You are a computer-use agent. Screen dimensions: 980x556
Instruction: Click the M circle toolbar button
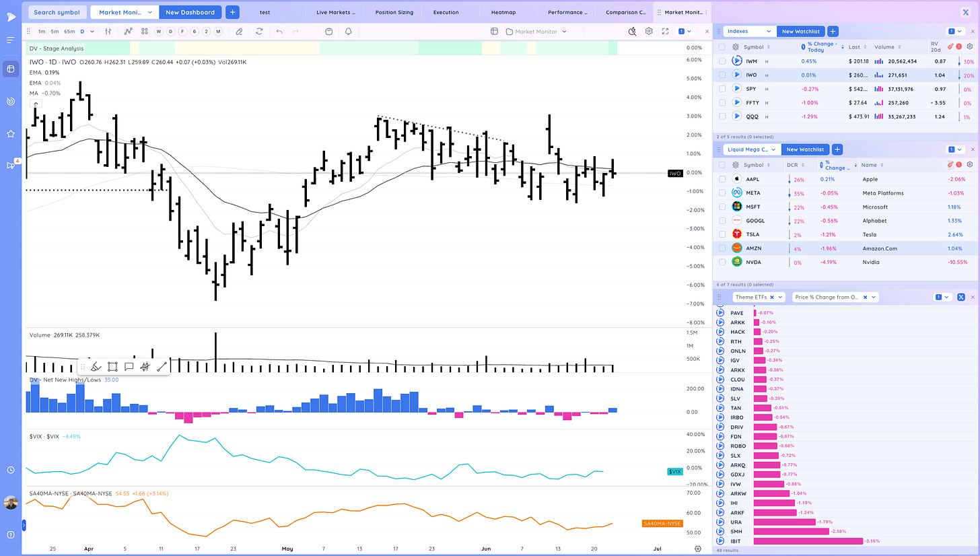[217, 31]
